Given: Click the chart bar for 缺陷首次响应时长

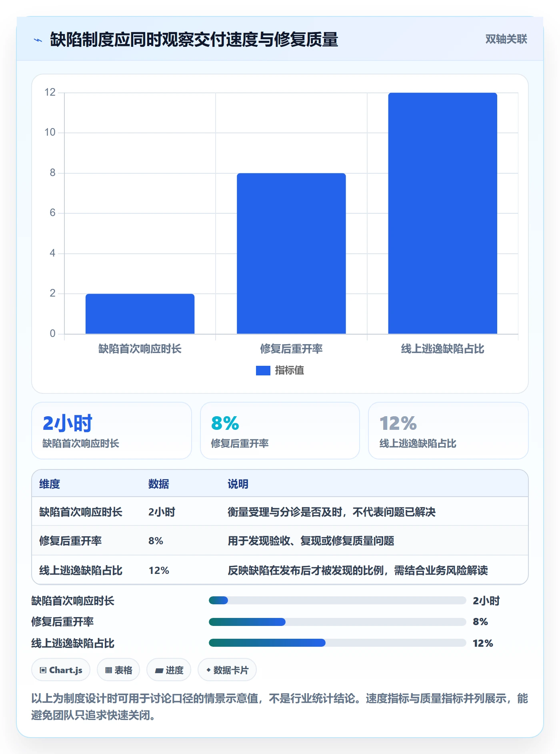Looking at the screenshot, I should click(x=140, y=314).
